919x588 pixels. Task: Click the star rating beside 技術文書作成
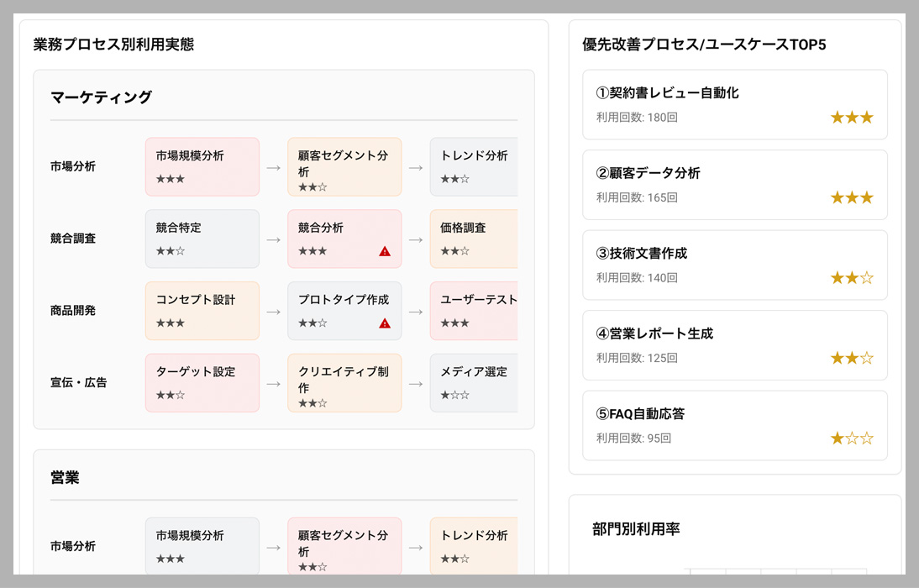pyautogui.click(x=852, y=278)
